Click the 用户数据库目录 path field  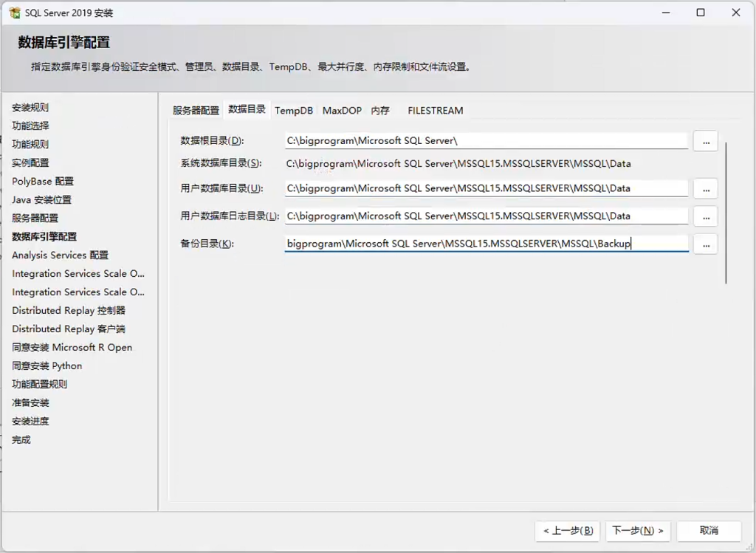pos(486,188)
